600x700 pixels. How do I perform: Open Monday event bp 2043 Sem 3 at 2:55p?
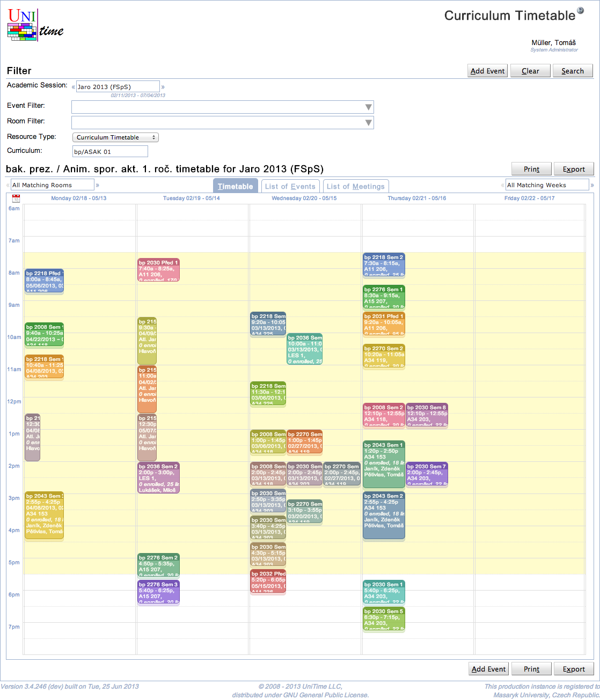click(44, 515)
